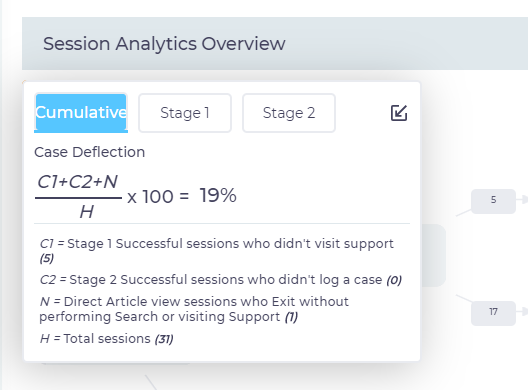The width and height of the screenshot is (528, 390).
Task: Open the Stage 2 tab
Action: click(x=289, y=113)
